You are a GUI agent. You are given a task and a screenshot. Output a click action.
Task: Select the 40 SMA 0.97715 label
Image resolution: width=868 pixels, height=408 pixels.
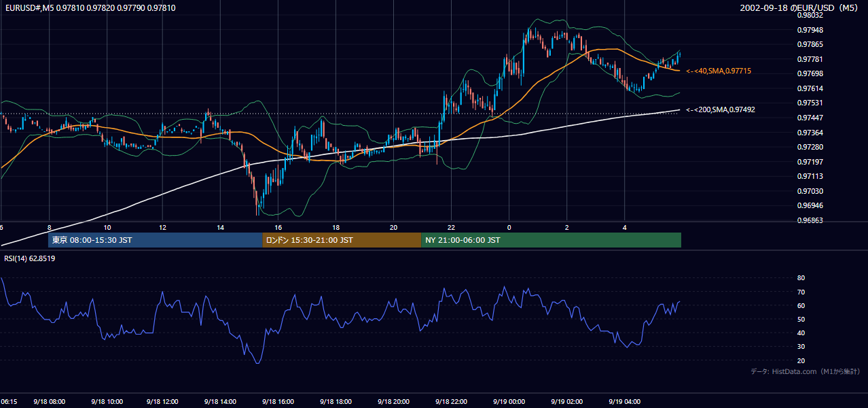(x=719, y=71)
